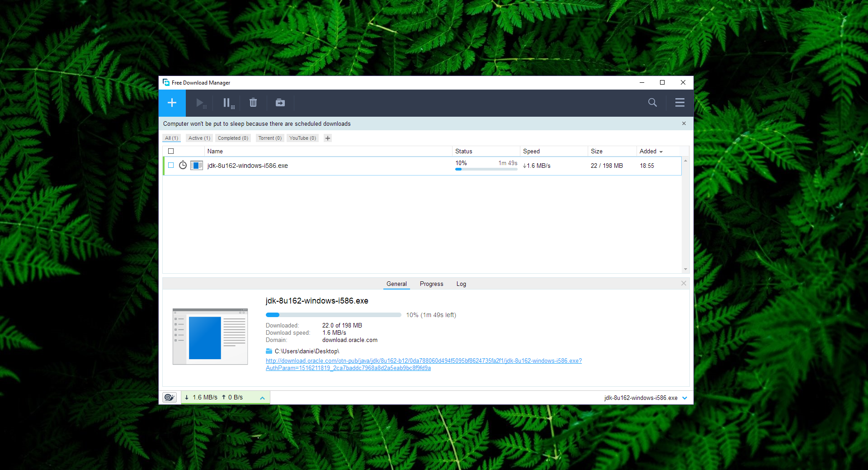The image size is (868, 470).
Task: Dismiss the sleep notification banner
Action: (684, 123)
